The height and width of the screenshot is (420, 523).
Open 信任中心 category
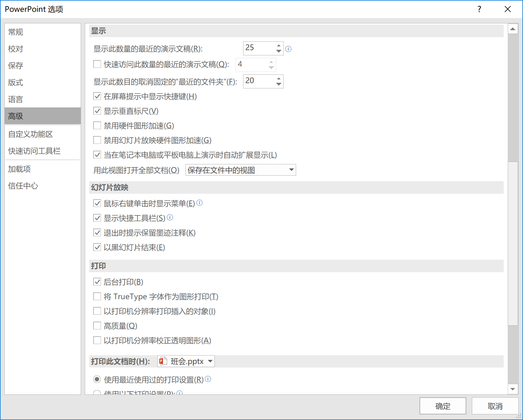43,186
